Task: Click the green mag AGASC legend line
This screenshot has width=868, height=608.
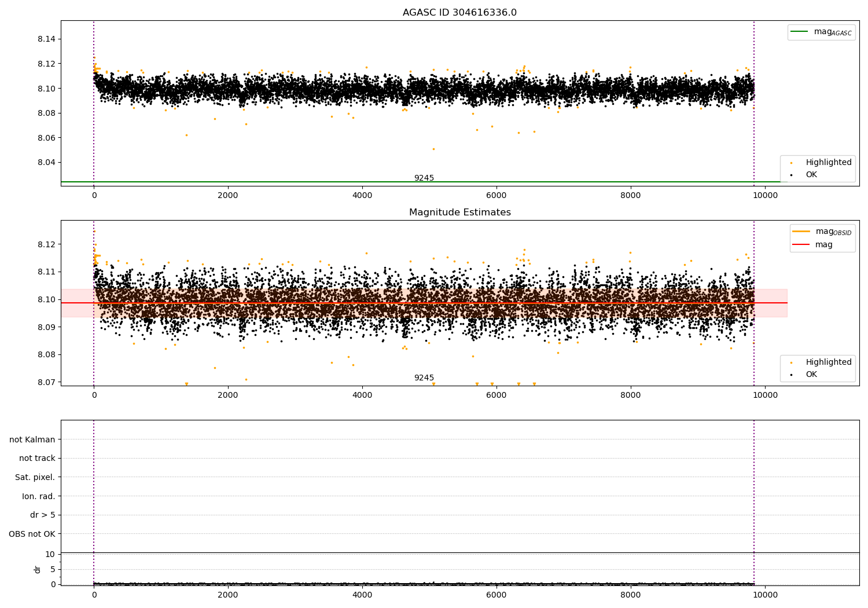Action: pos(800,32)
